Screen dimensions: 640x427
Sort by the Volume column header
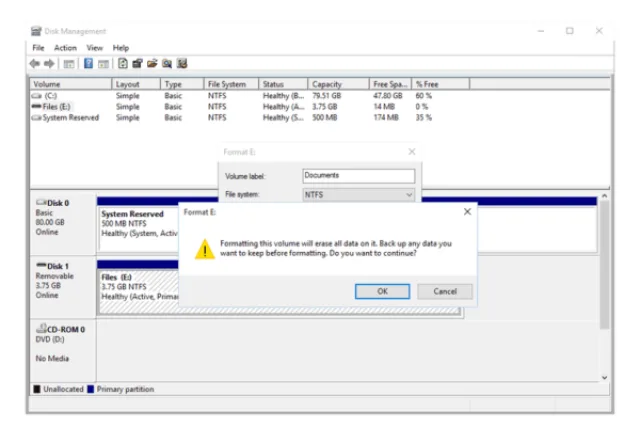(71, 84)
